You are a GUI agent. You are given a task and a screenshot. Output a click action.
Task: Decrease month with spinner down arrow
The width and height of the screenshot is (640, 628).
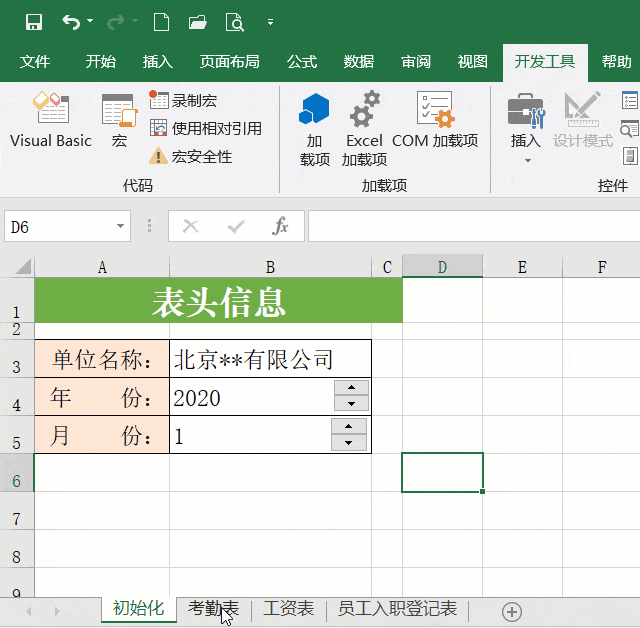(x=348, y=442)
